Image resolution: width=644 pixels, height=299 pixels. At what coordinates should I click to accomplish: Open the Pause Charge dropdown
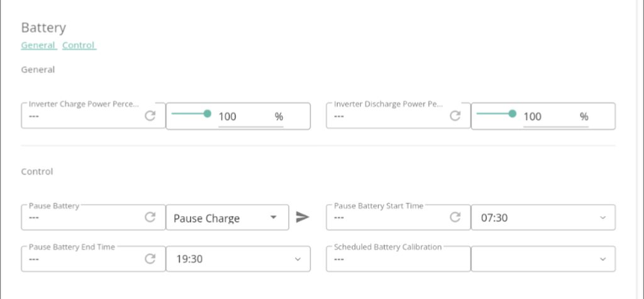click(226, 218)
